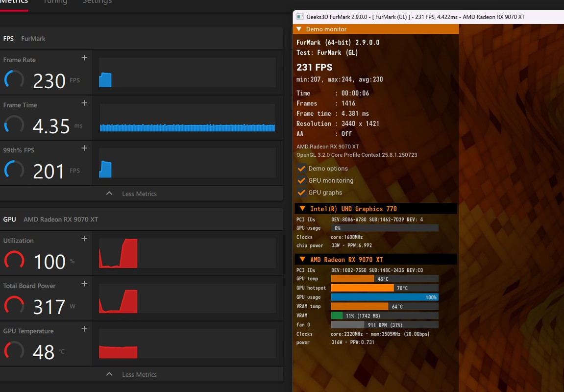The image size is (564, 392).
Task: Collapse the AMD Radeon RX 9070 XT section in FurMark
Action: click(x=302, y=259)
